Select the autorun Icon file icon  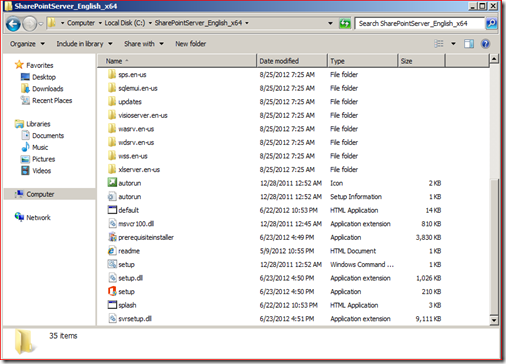tap(112, 183)
